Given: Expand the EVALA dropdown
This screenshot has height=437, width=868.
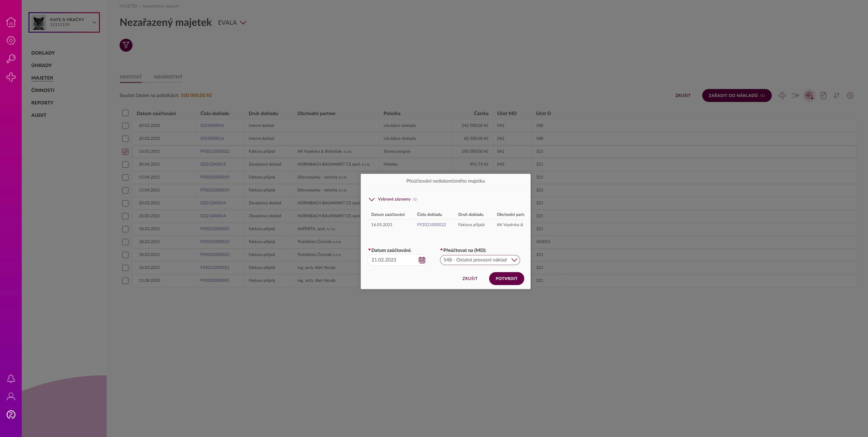Looking at the screenshot, I should [x=243, y=23].
